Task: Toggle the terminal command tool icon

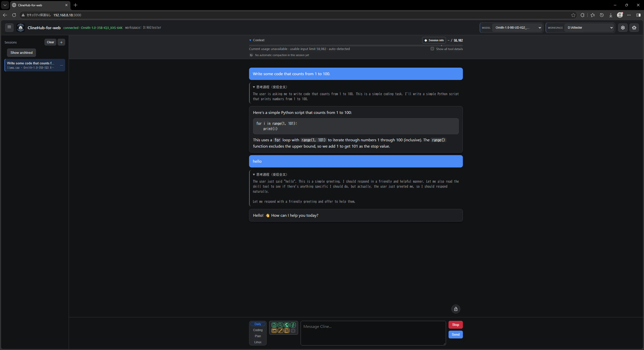Action: tap(274, 331)
